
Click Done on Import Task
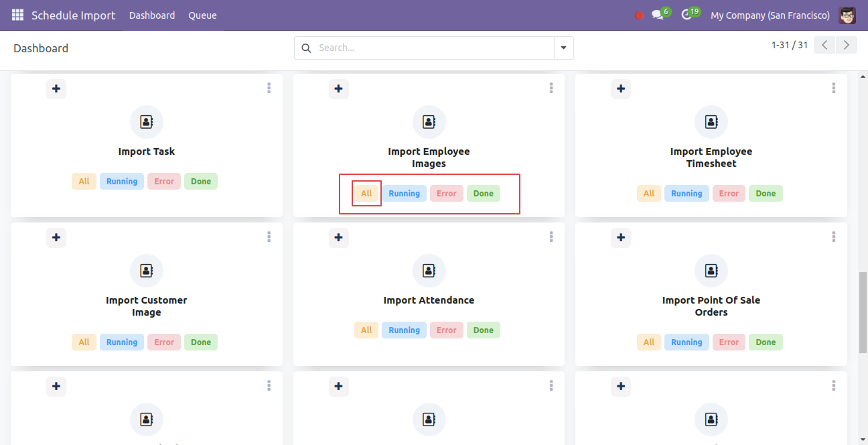(x=201, y=182)
